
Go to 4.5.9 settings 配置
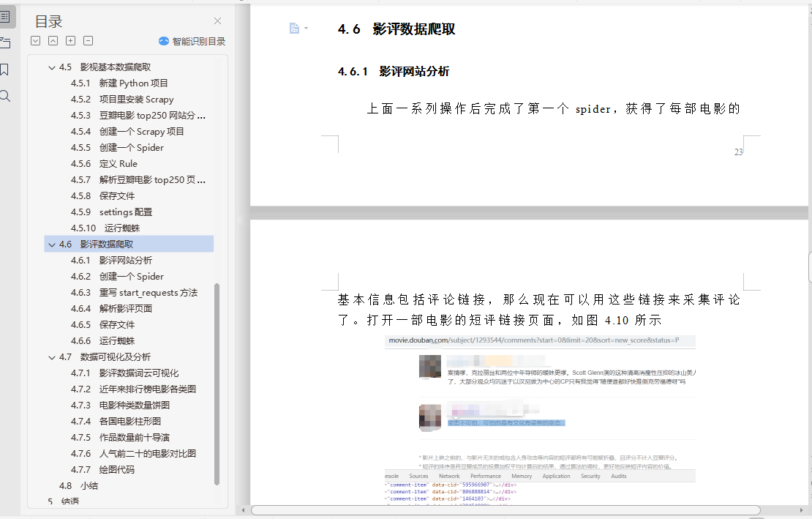111,212
